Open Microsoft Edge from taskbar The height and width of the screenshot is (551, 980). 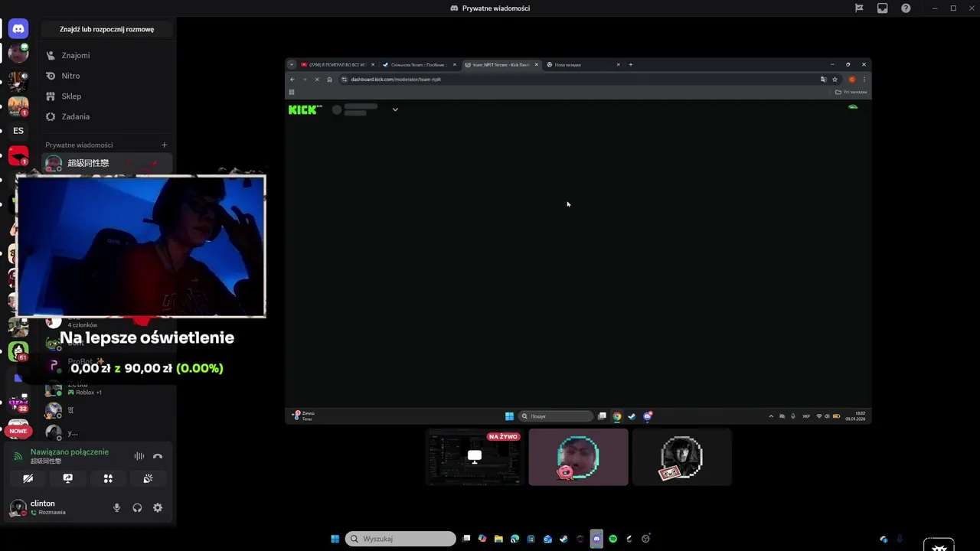click(515, 539)
